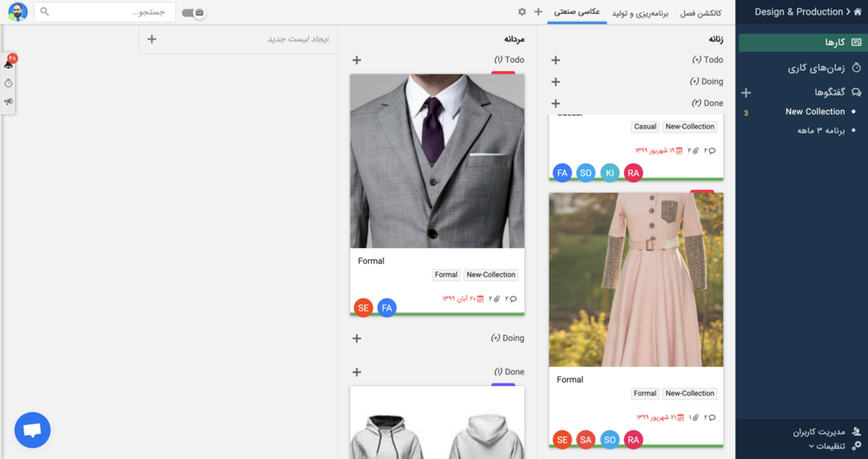Click attachment icon on women's Formal card
This screenshot has width=868, height=459.
coord(696,417)
